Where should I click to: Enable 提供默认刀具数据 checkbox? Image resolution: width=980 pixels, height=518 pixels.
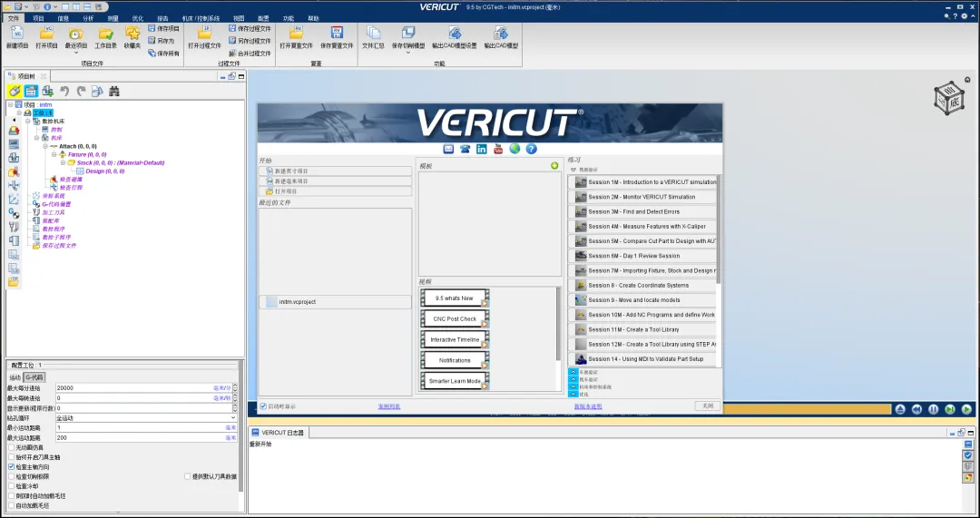pyautogui.click(x=188, y=476)
